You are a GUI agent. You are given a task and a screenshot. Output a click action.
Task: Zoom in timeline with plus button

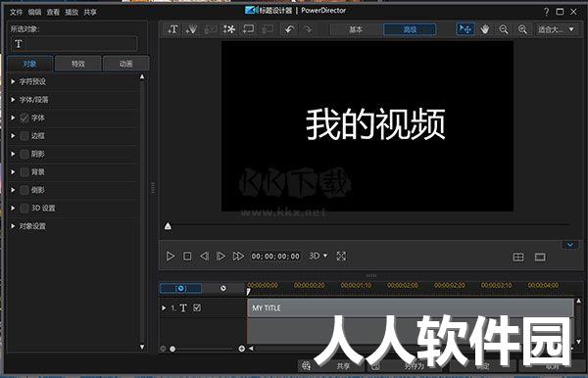click(x=242, y=349)
